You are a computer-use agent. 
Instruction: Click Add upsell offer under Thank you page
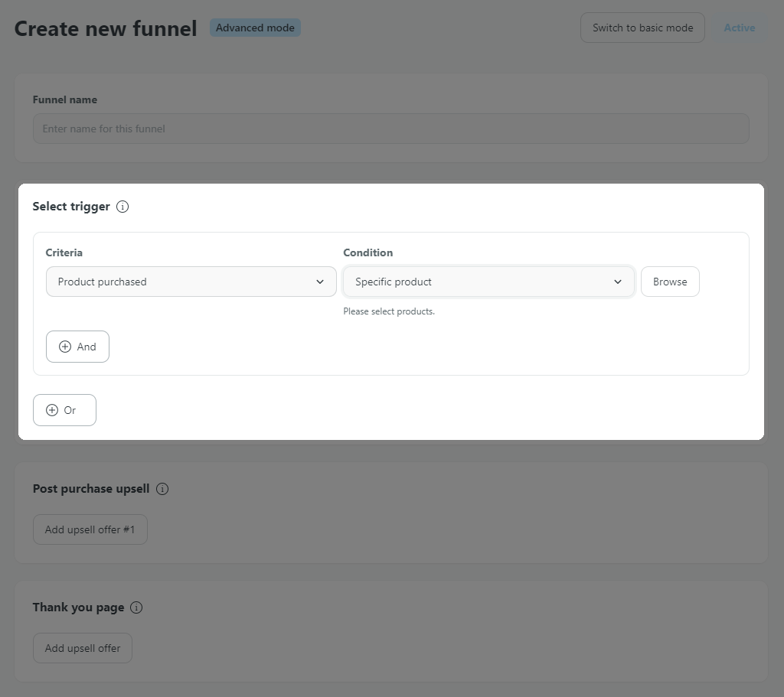(x=83, y=648)
